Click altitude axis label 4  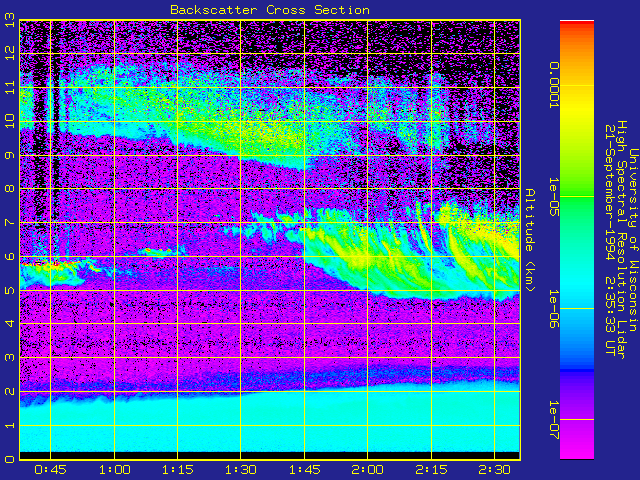[9, 324]
